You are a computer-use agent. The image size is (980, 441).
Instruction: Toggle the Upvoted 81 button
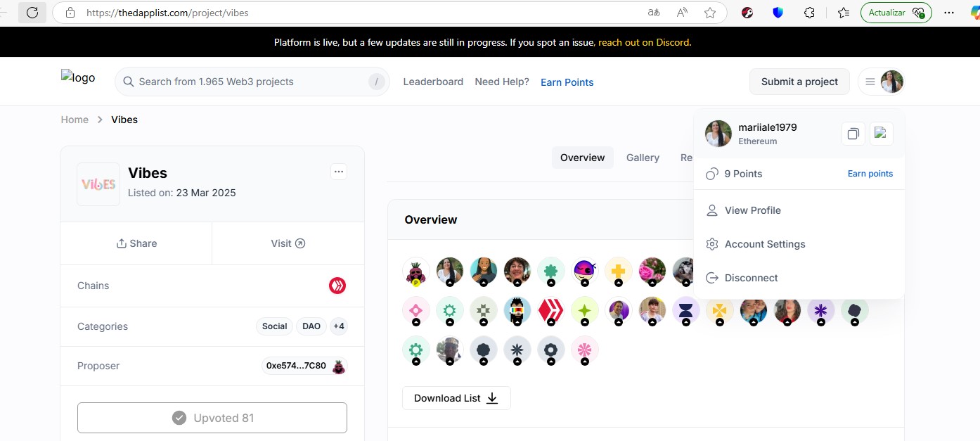coord(212,418)
